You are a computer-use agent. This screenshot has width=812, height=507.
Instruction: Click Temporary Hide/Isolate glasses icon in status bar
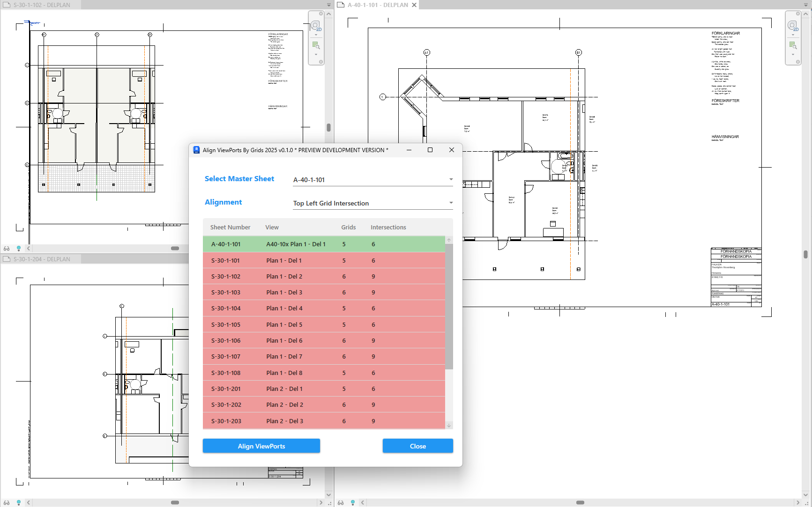coord(7,248)
